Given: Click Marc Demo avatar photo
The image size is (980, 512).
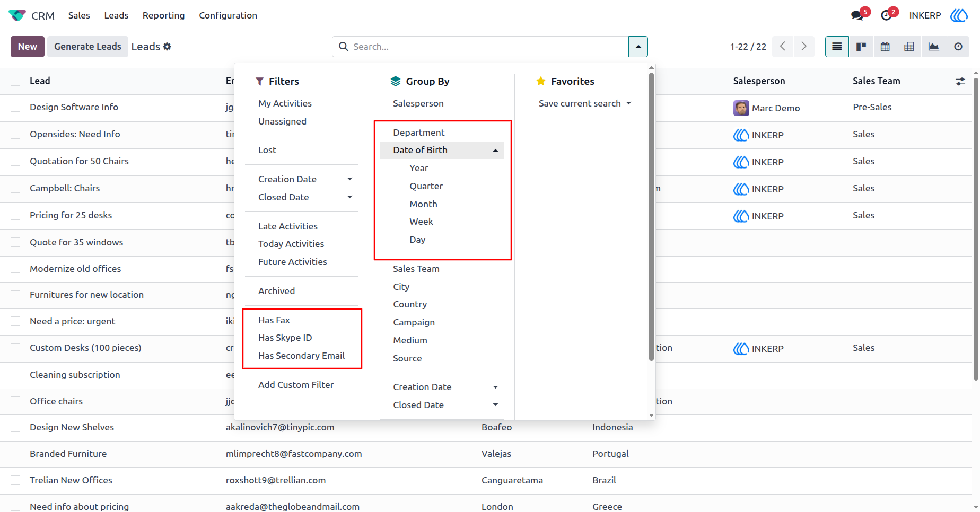Looking at the screenshot, I should tap(741, 108).
